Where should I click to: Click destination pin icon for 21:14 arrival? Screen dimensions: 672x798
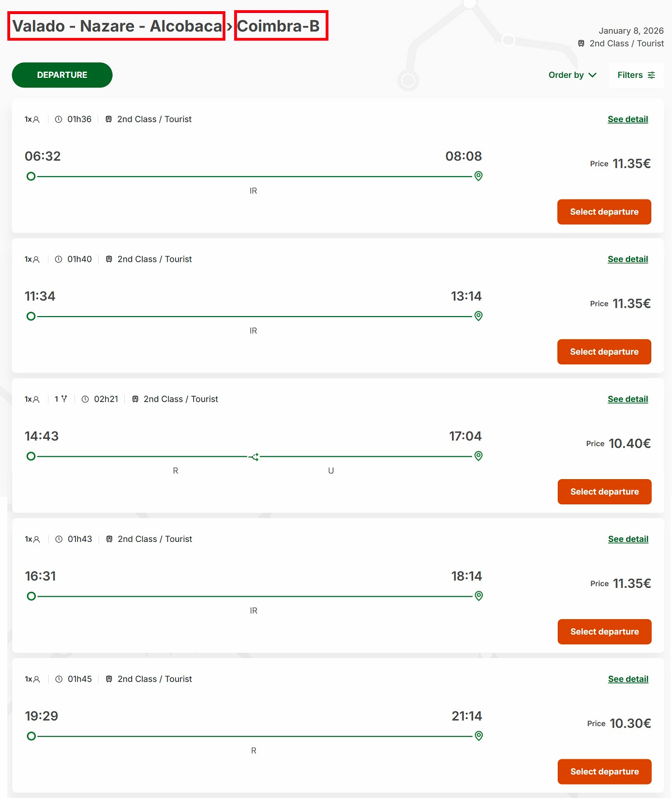[479, 736]
